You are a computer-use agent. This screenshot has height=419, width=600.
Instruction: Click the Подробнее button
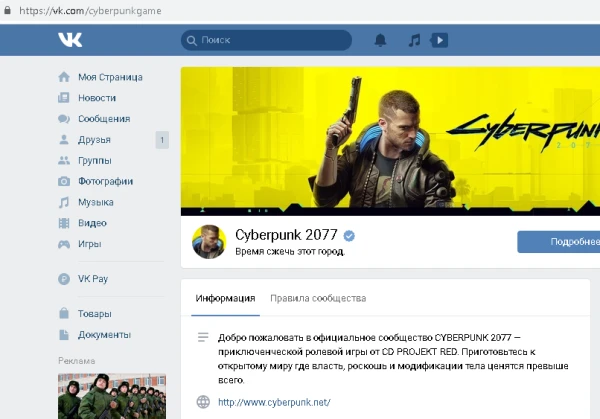pos(559,242)
